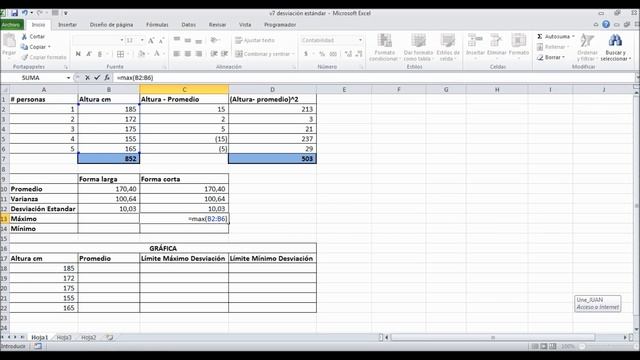640x360 pixels.
Task: Click Dar formato como tabla icon
Action: tap(418, 41)
